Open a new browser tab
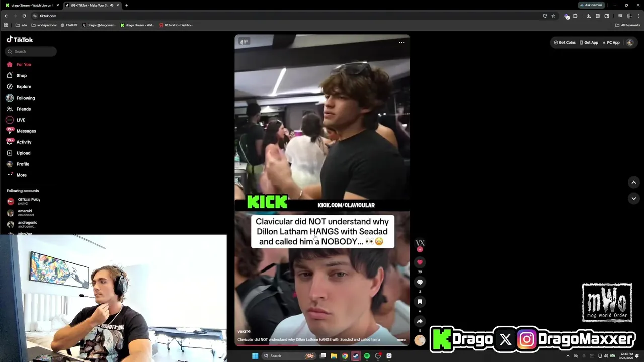 pos(126,5)
